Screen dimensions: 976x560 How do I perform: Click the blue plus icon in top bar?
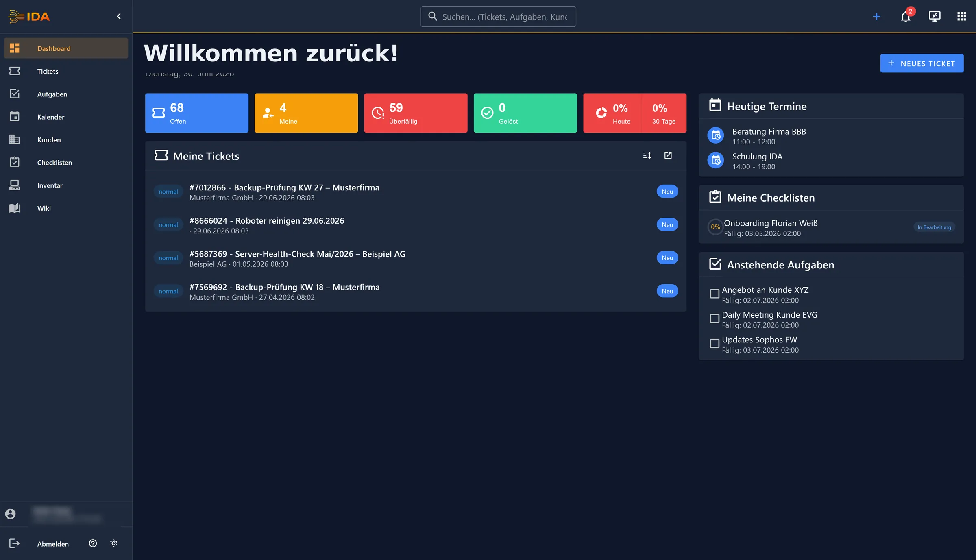[877, 16]
